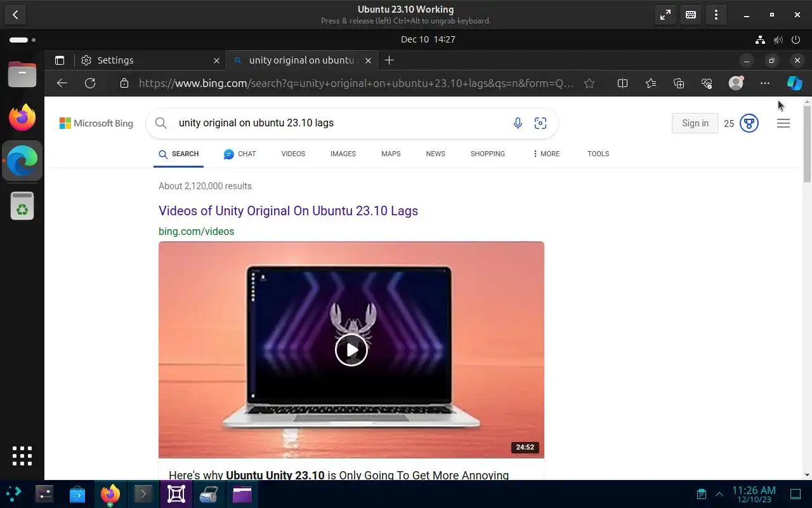Open VM keyboard shortcuts icon

[x=691, y=15]
